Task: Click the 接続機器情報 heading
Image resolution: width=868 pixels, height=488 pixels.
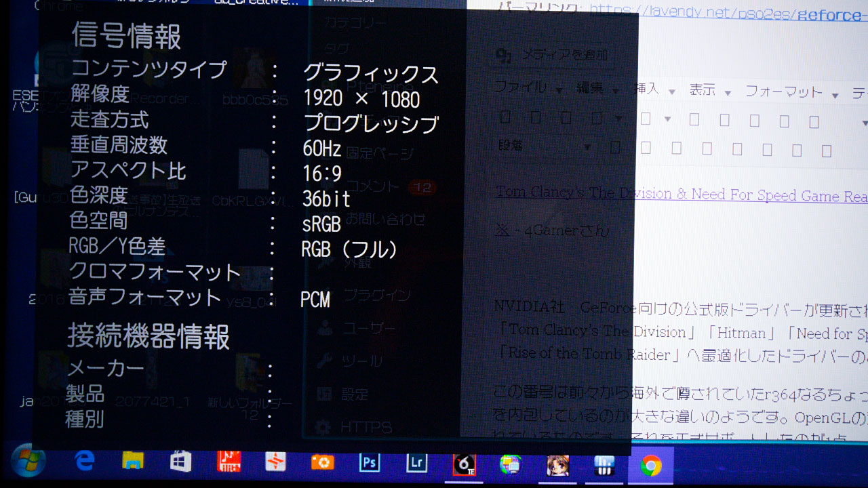Action: pyautogui.click(x=149, y=336)
